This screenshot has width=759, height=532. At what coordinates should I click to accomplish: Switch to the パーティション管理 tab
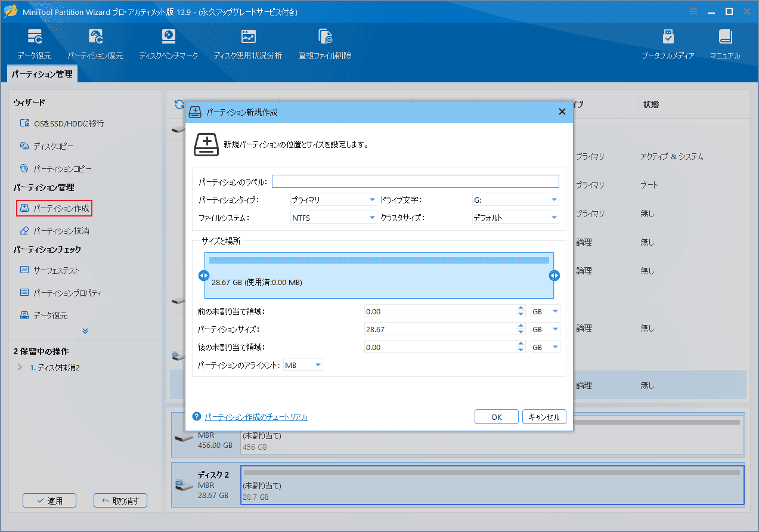tap(42, 74)
